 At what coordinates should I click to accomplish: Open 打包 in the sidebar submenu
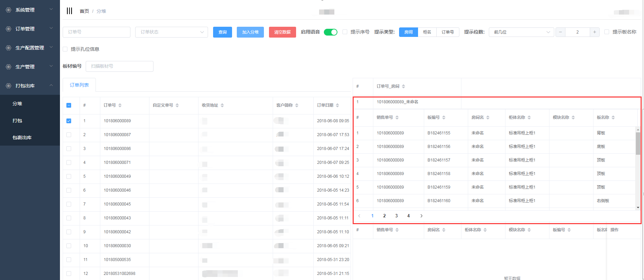tap(17, 121)
